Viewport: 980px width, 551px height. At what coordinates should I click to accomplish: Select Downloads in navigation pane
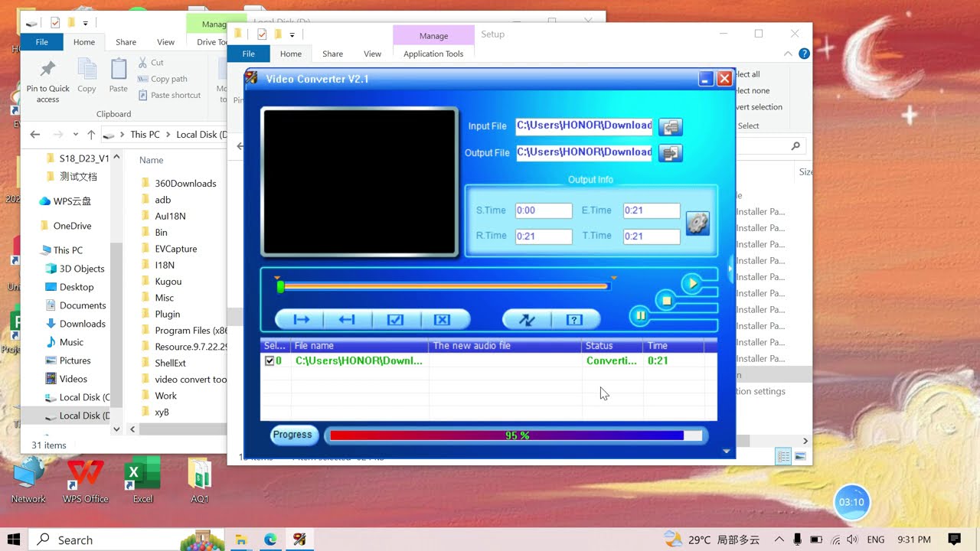click(82, 324)
